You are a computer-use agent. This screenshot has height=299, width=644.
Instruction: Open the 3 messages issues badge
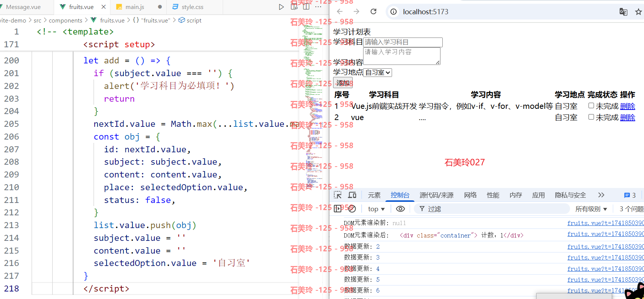(x=630, y=195)
